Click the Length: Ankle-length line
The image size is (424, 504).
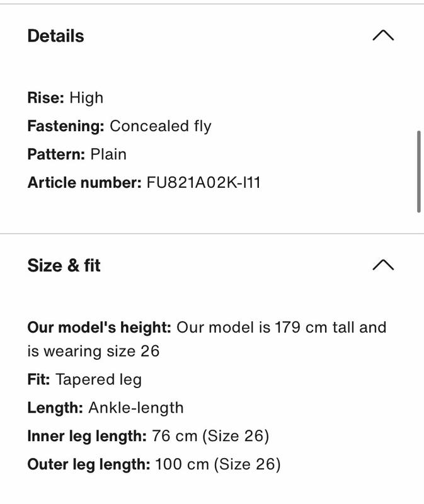click(x=105, y=408)
